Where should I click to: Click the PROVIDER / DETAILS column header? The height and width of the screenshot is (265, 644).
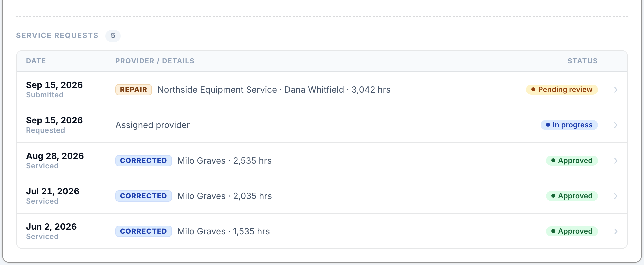(155, 61)
